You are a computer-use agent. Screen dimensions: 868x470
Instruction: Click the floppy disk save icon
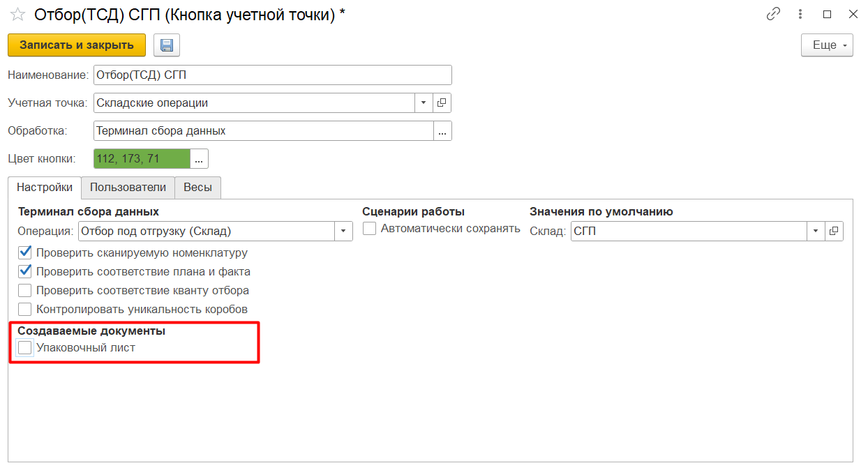click(167, 45)
